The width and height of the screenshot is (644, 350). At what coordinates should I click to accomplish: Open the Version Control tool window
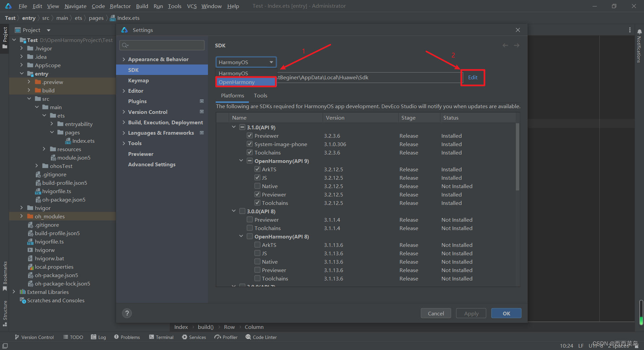click(x=34, y=337)
